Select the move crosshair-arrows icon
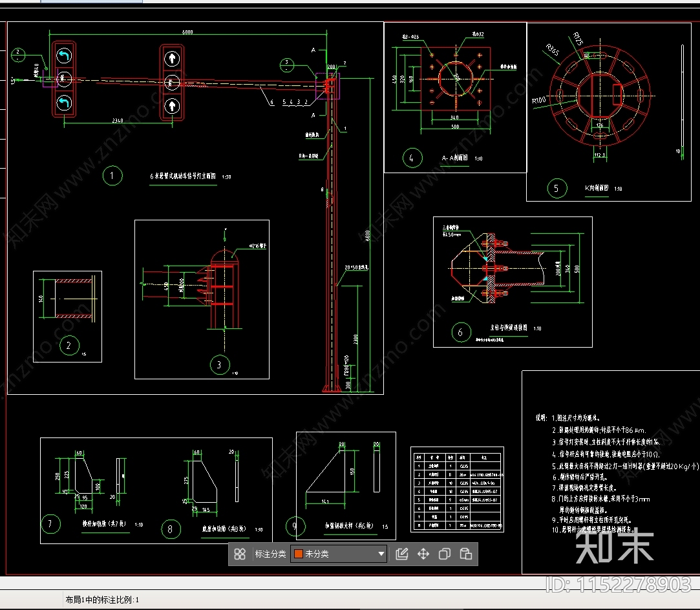 coord(423,554)
